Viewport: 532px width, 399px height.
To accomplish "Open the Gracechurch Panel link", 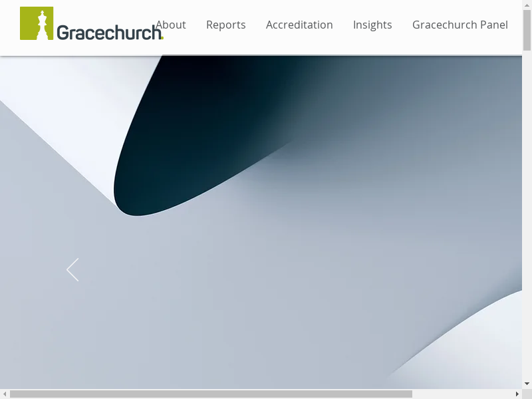I will (x=460, y=25).
